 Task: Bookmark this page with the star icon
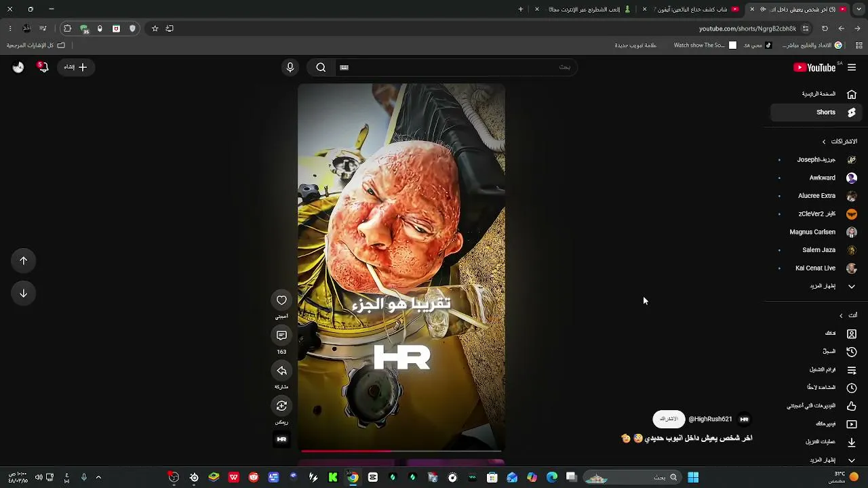[x=155, y=28]
